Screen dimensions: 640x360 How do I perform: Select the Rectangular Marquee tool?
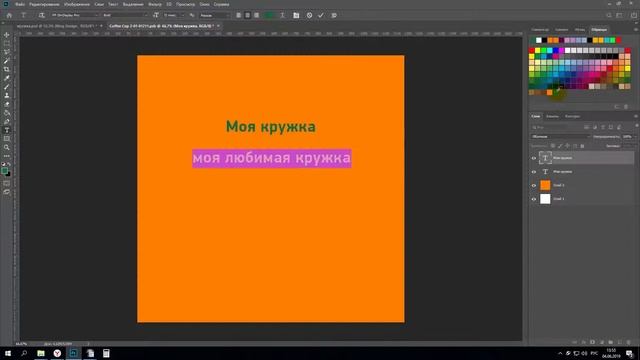click(x=7, y=44)
